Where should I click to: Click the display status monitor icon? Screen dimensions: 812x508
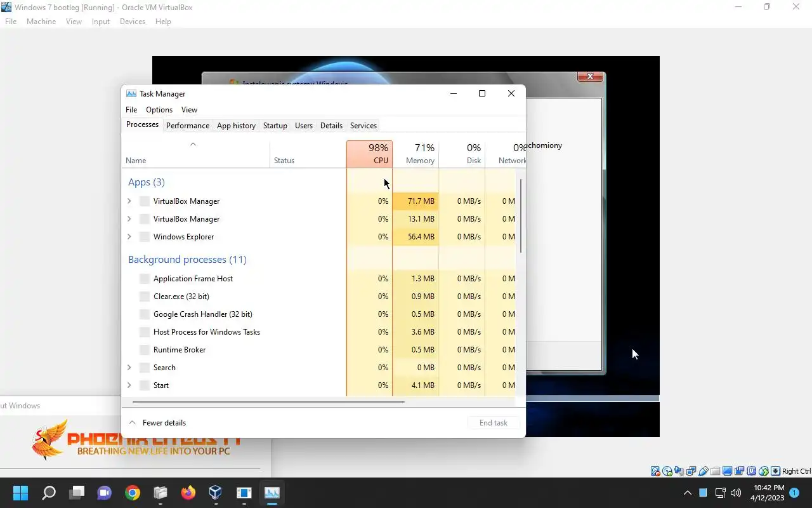pyautogui.click(x=727, y=471)
